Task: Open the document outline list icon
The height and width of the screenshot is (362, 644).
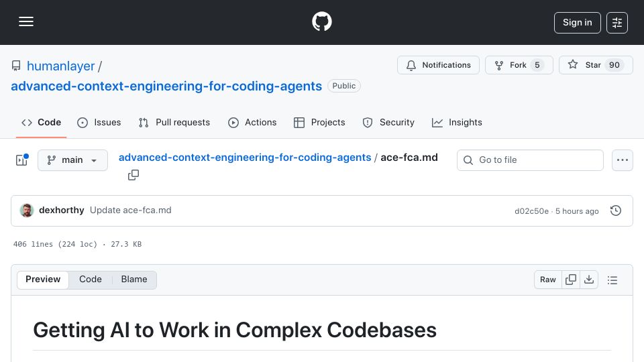Action: coord(612,280)
